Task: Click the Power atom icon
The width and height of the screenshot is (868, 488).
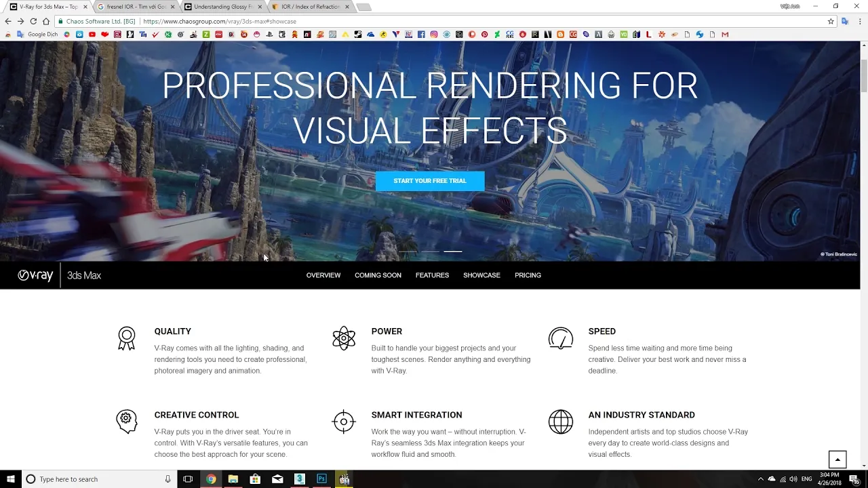Action: click(344, 338)
